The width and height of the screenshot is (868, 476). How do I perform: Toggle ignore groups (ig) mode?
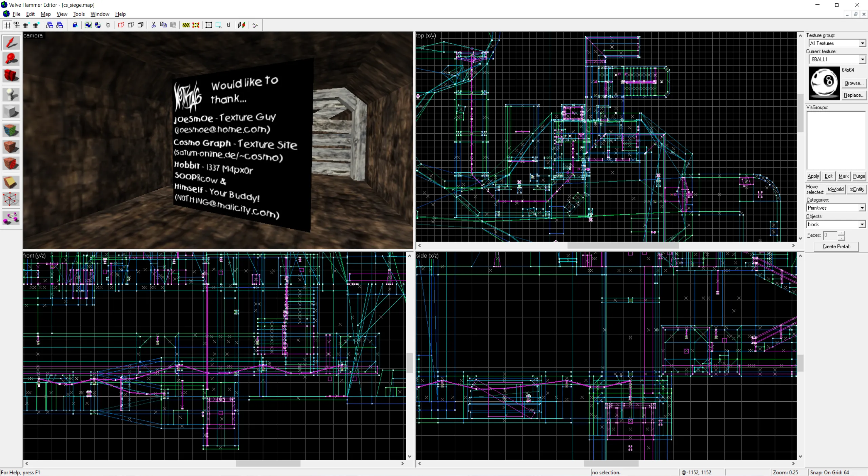[x=108, y=25]
